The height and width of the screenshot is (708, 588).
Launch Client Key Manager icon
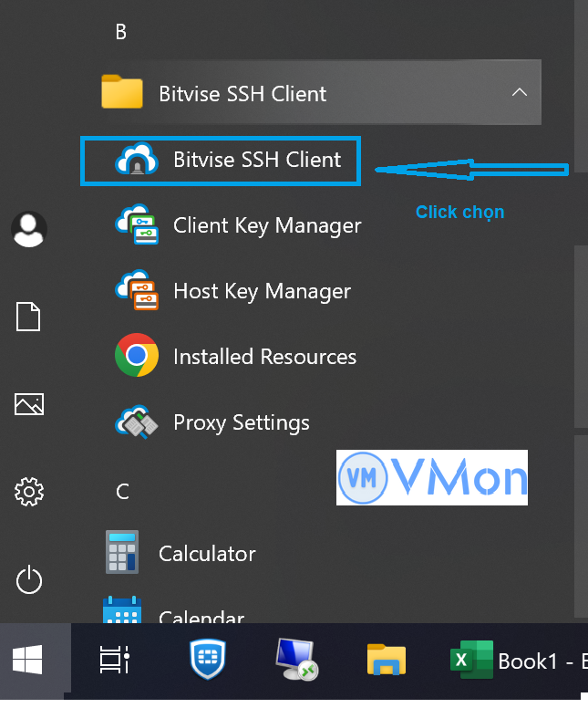[137, 225]
